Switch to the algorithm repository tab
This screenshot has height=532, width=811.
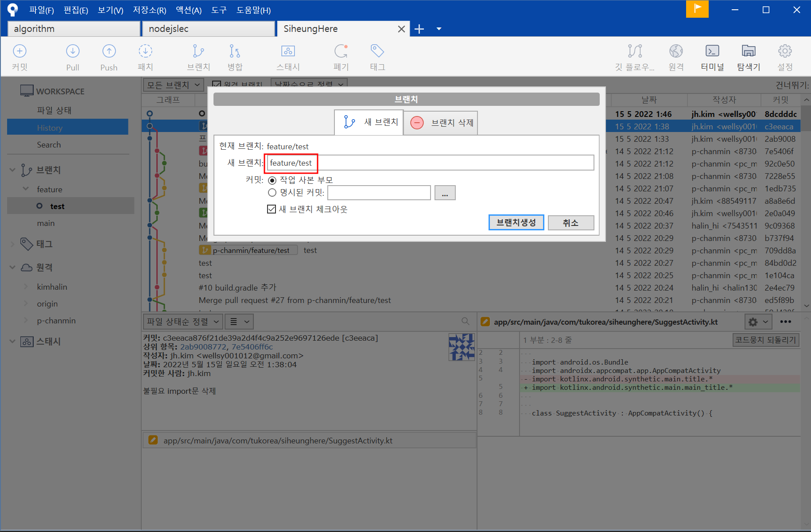74,29
